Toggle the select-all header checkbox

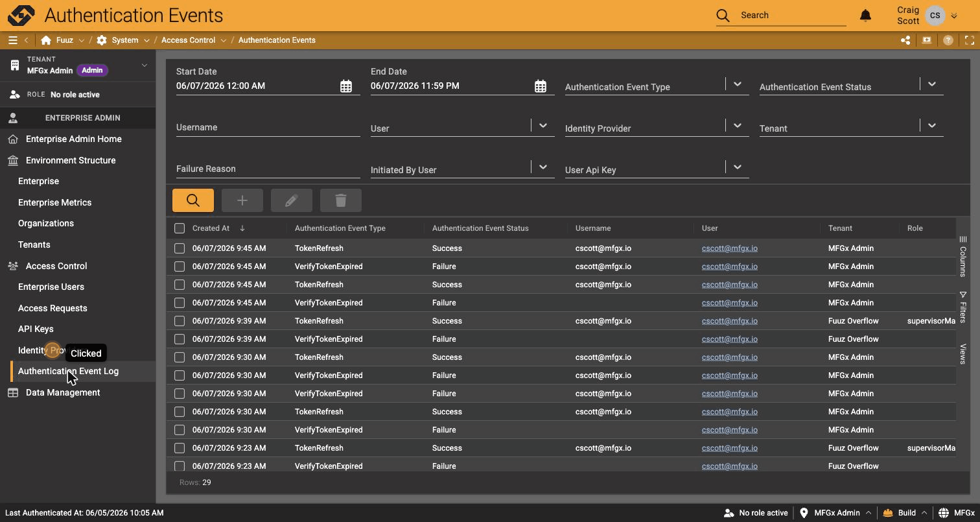[180, 228]
